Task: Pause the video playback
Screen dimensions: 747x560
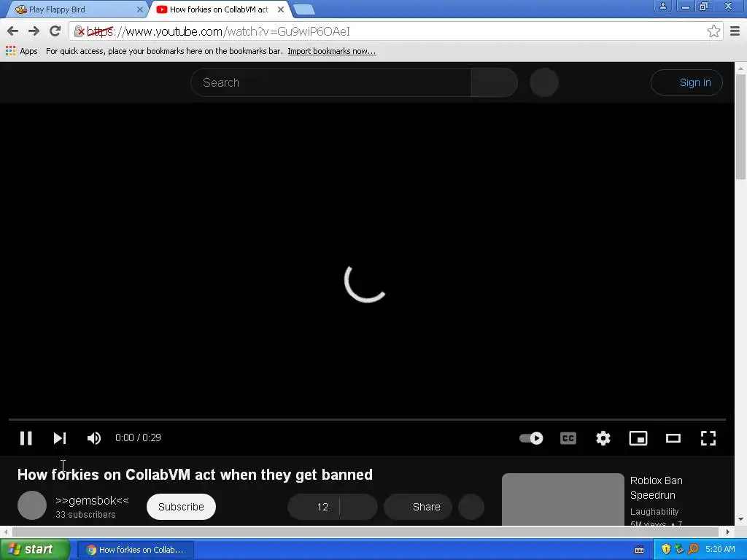Action: (26, 437)
